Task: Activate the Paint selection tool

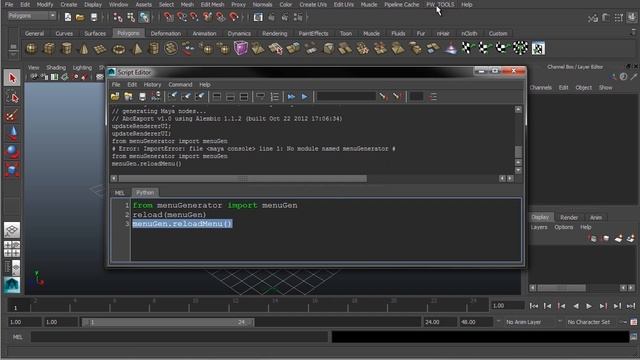Action: point(12,116)
